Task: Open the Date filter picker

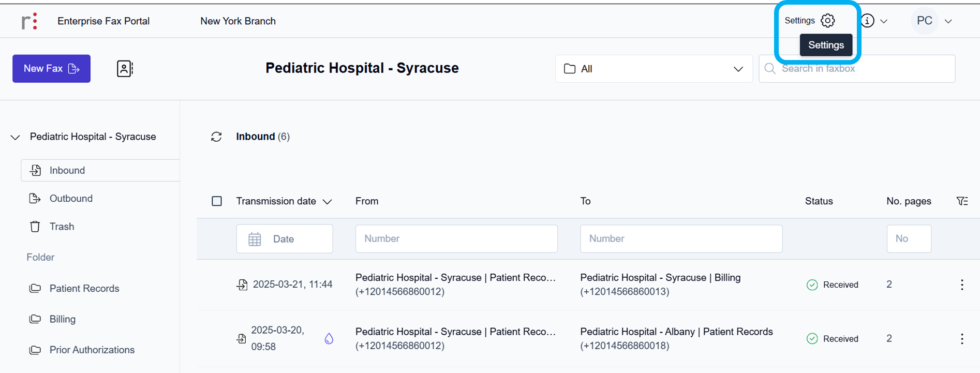Action: 284,239
